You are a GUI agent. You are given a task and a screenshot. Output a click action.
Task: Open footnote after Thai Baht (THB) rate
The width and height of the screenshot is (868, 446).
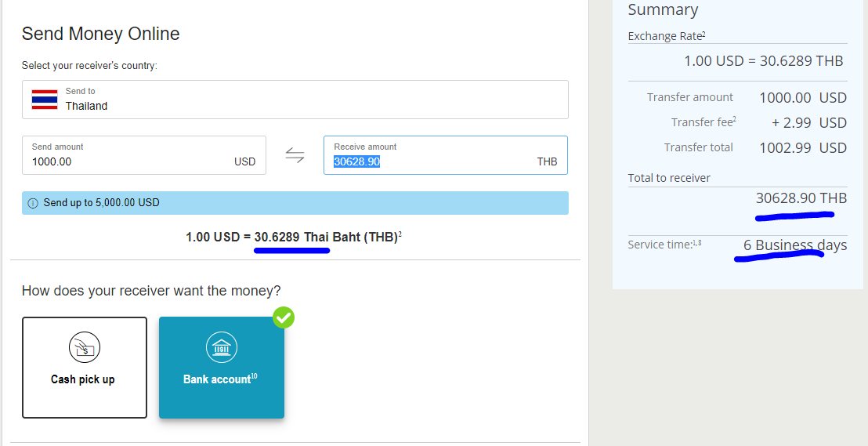pyautogui.click(x=400, y=234)
